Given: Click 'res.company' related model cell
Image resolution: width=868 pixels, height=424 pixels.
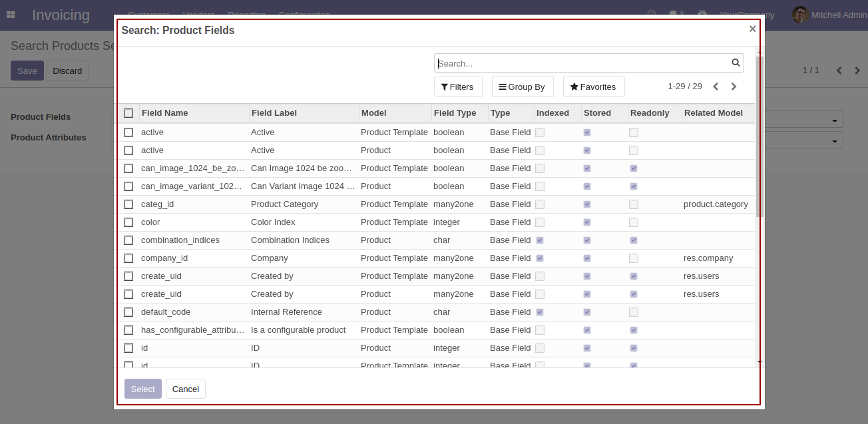Looking at the screenshot, I should (x=708, y=258).
